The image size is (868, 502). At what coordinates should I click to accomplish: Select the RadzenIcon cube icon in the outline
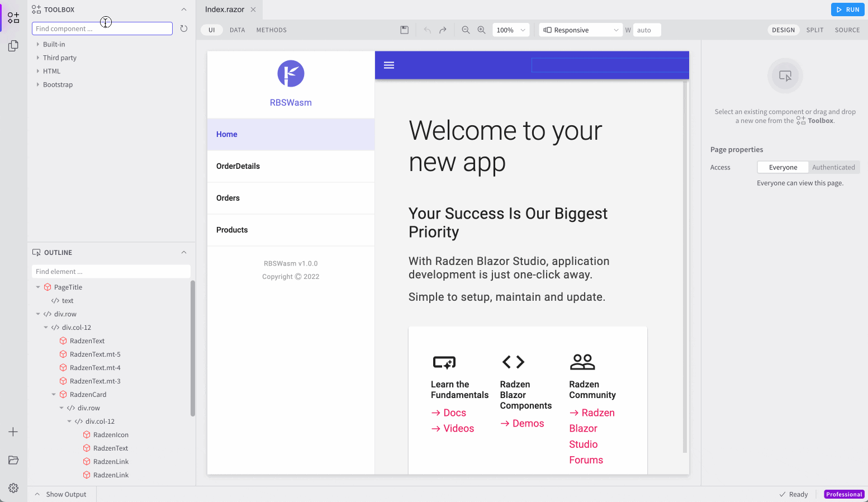(x=87, y=435)
